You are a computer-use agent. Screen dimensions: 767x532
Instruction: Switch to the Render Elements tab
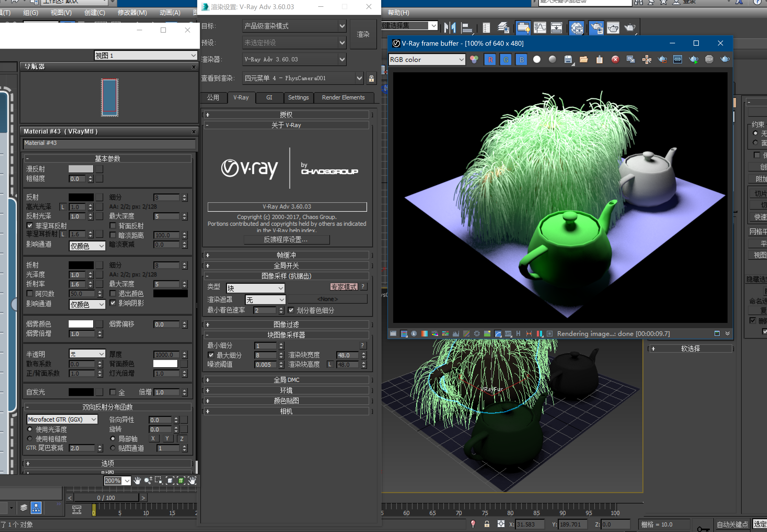tap(343, 98)
